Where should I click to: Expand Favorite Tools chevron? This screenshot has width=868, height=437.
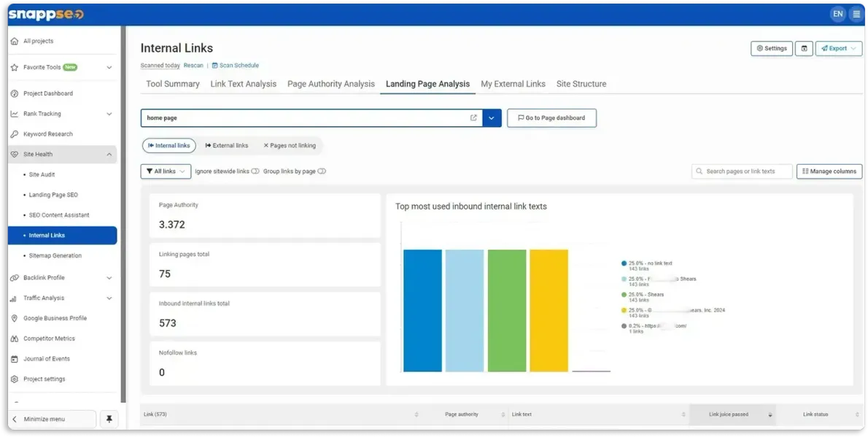[x=109, y=68]
